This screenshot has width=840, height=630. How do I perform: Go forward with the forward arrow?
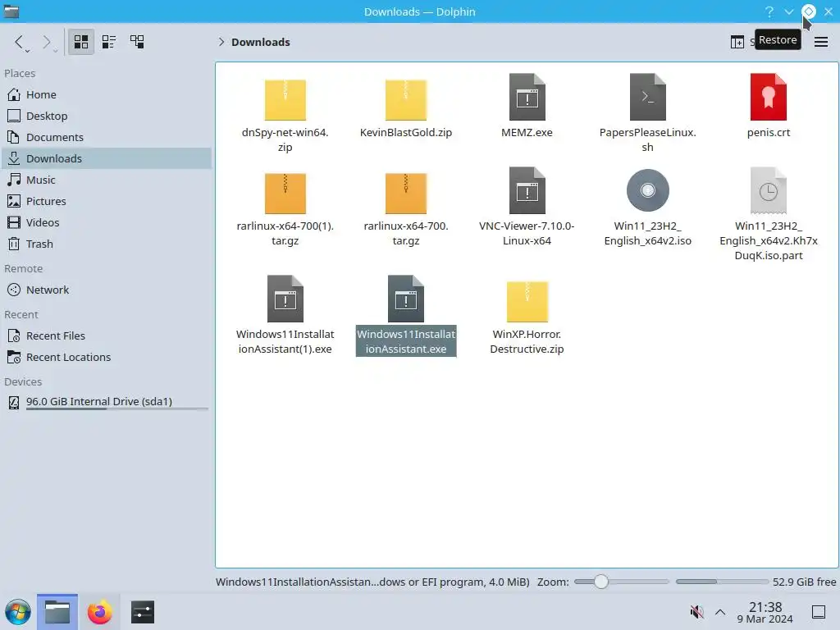47,42
